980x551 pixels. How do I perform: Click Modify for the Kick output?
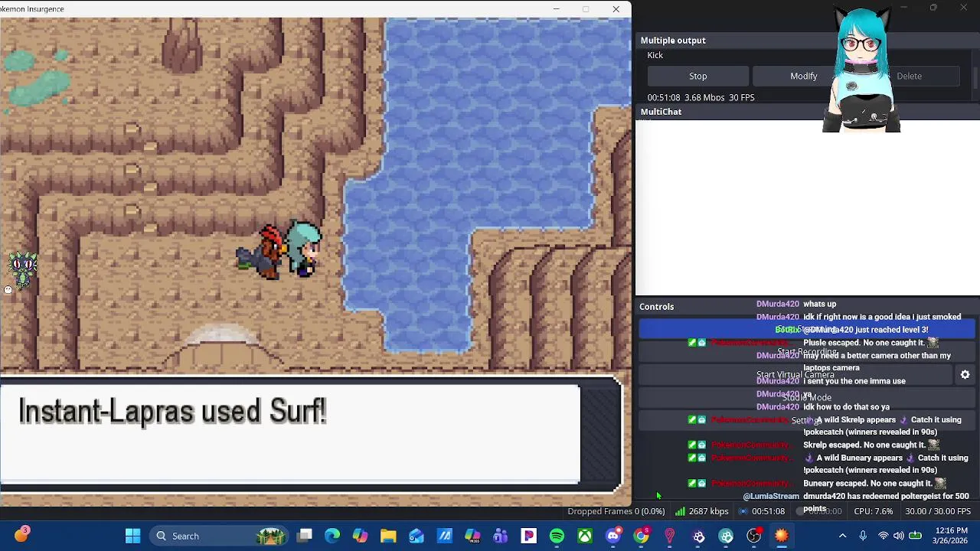click(803, 76)
